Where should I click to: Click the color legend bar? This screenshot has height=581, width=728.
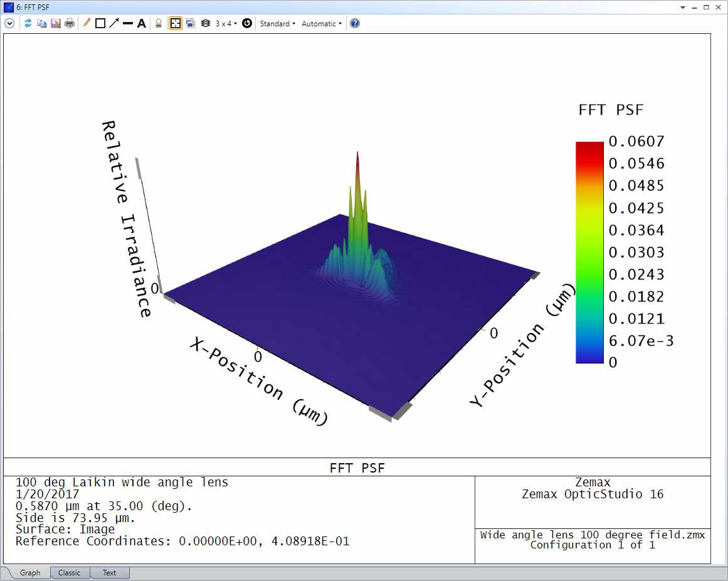[589, 252]
